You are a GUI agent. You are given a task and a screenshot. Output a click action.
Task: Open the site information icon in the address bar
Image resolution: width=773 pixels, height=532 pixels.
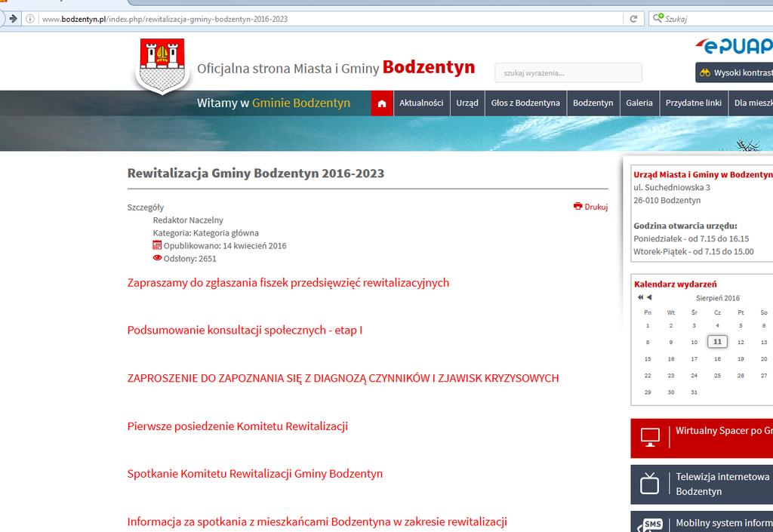click(30, 19)
